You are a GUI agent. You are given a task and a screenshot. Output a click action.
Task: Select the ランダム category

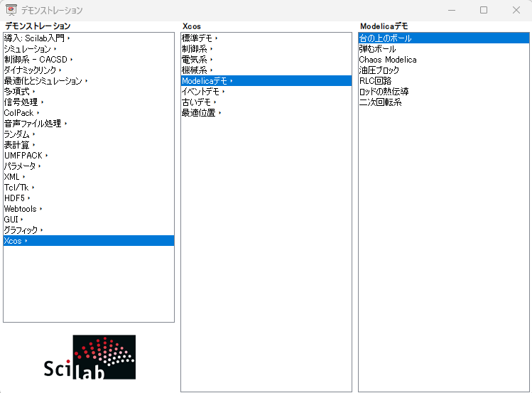[89, 134]
